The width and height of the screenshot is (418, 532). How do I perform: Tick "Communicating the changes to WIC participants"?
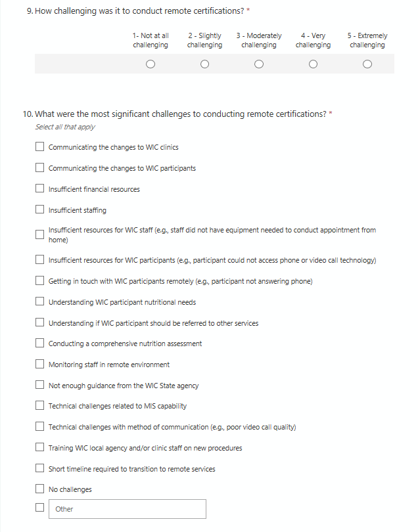tap(40, 168)
